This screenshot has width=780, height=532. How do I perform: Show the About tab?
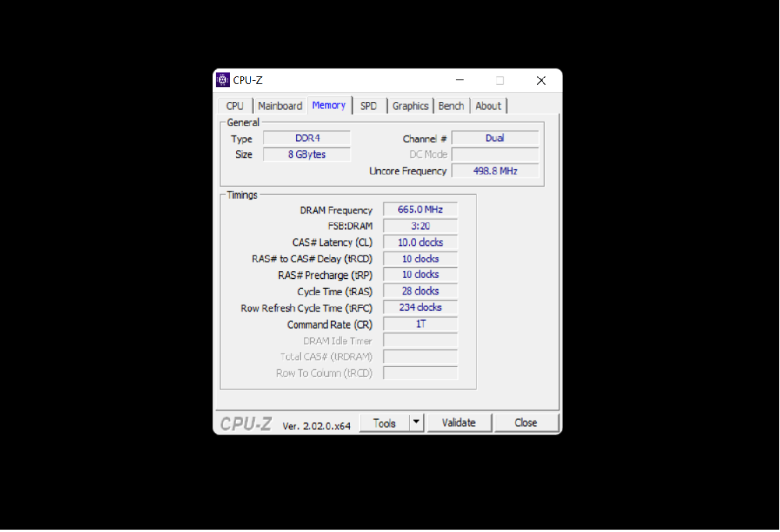[x=488, y=106]
